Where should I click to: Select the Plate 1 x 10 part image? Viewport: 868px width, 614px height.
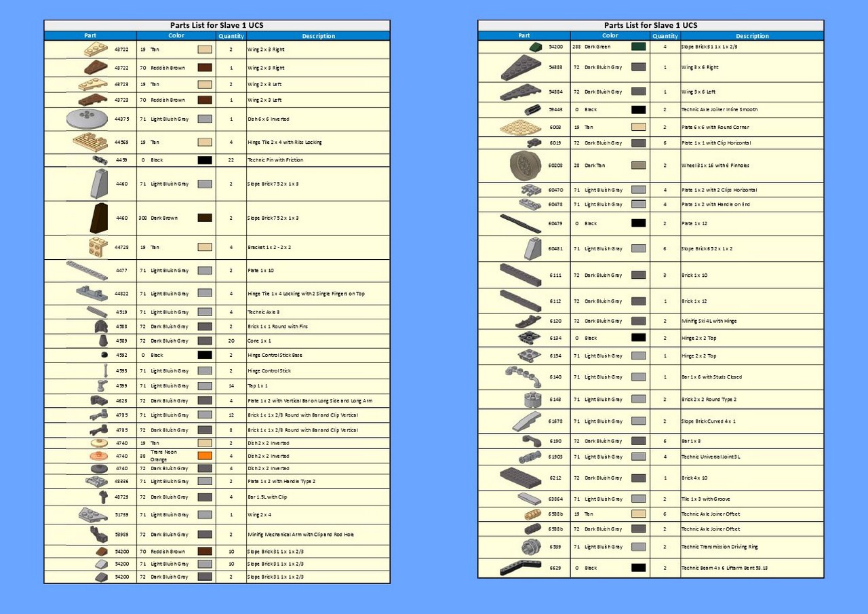tap(87, 271)
